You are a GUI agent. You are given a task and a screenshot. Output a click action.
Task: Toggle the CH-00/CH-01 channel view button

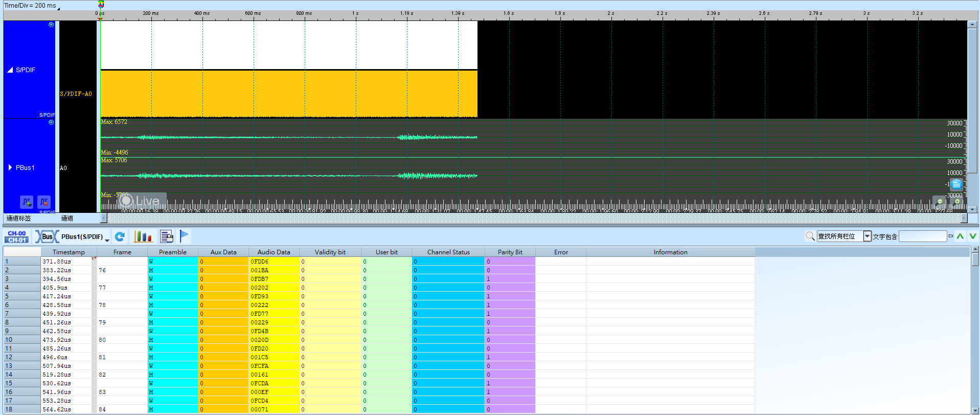coord(17,236)
